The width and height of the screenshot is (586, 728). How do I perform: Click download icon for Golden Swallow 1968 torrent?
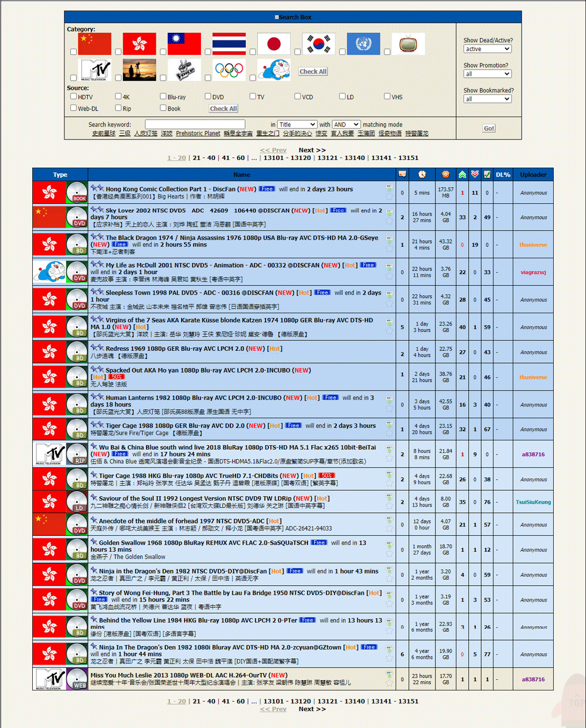pyautogui.click(x=389, y=545)
